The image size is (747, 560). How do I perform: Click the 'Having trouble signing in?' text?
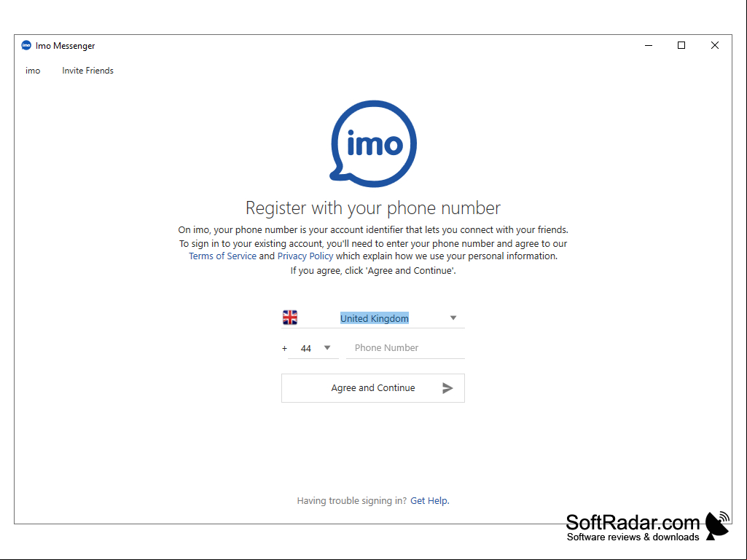coord(351,500)
